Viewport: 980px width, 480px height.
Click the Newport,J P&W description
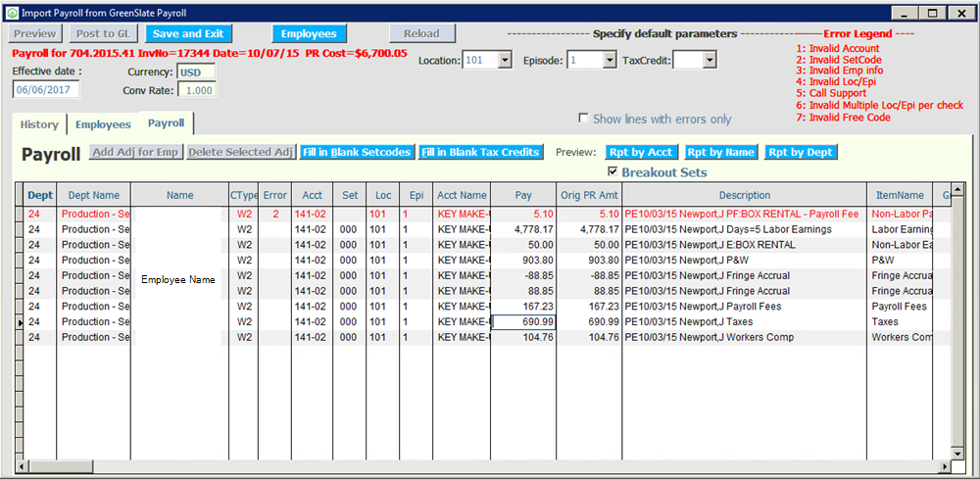click(x=745, y=260)
